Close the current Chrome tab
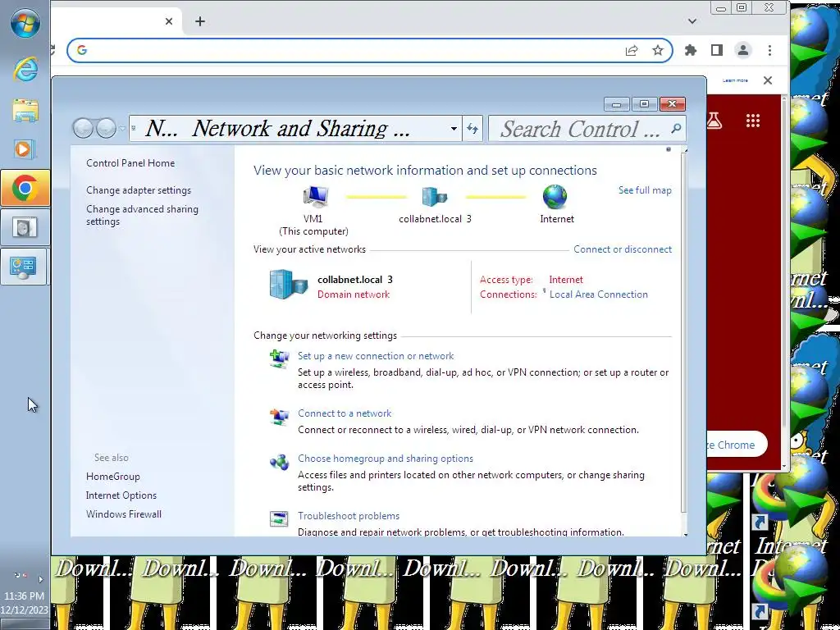 [169, 21]
